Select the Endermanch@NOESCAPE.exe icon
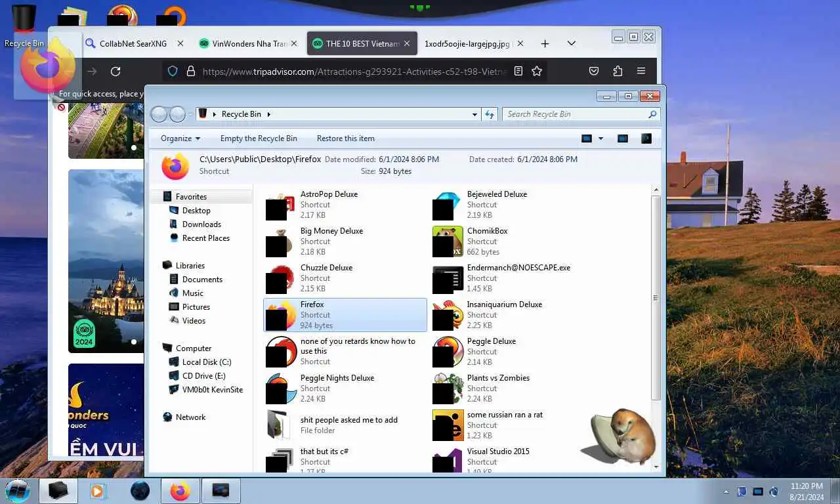Screen dimensions: 840x504 point(448,279)
